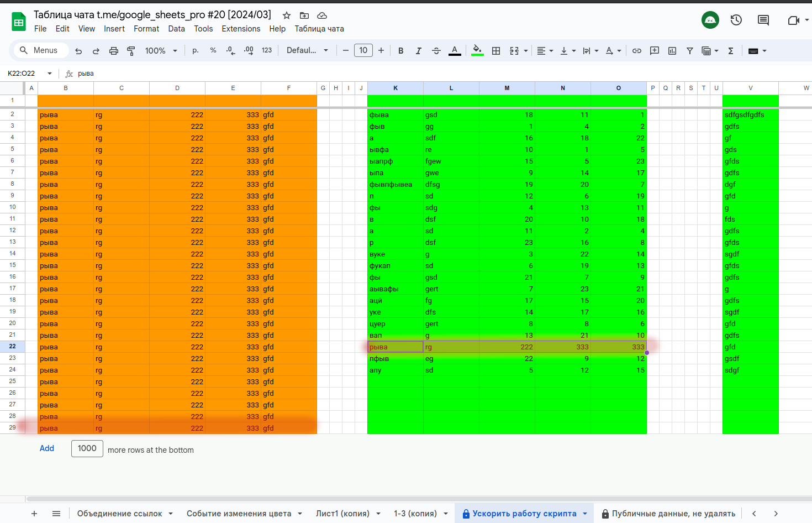
Task: Star this spreadsheet document
Action: pyautogui.click(x=287, y=15)
